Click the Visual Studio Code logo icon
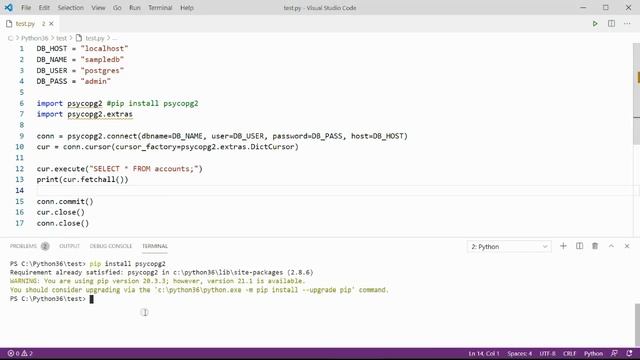Image resolution: width=640 pixels, height=360 pixels. point(9,7)
